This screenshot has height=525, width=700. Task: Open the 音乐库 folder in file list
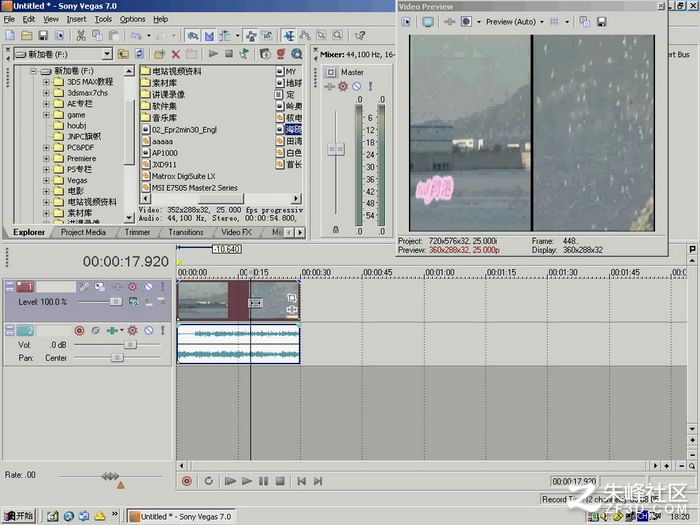[x=159, y=118]
